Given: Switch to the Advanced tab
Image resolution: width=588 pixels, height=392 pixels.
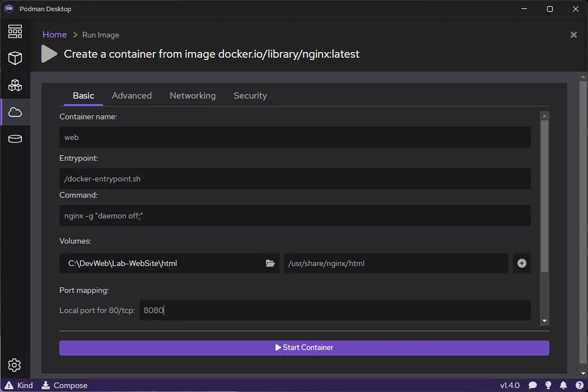Looking at the screenshot, I should (x=132, y=96).
